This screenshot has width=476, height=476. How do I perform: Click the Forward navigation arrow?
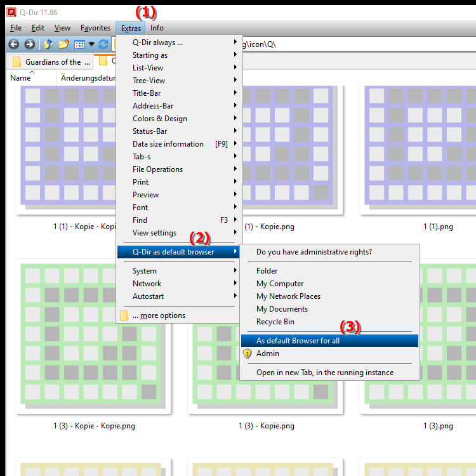[x=29, y=44]
